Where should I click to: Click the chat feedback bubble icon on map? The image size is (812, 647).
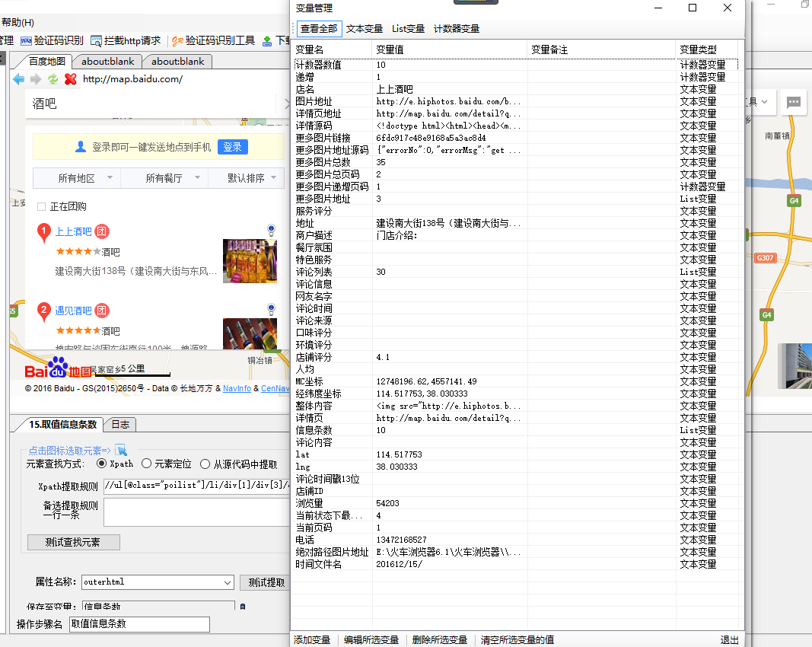click(794, 102)
